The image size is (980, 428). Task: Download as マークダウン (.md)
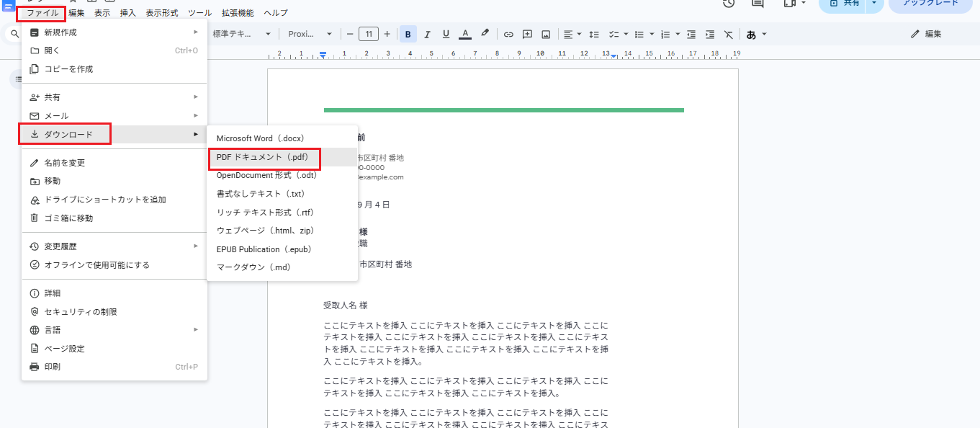[x=282, y=267]
